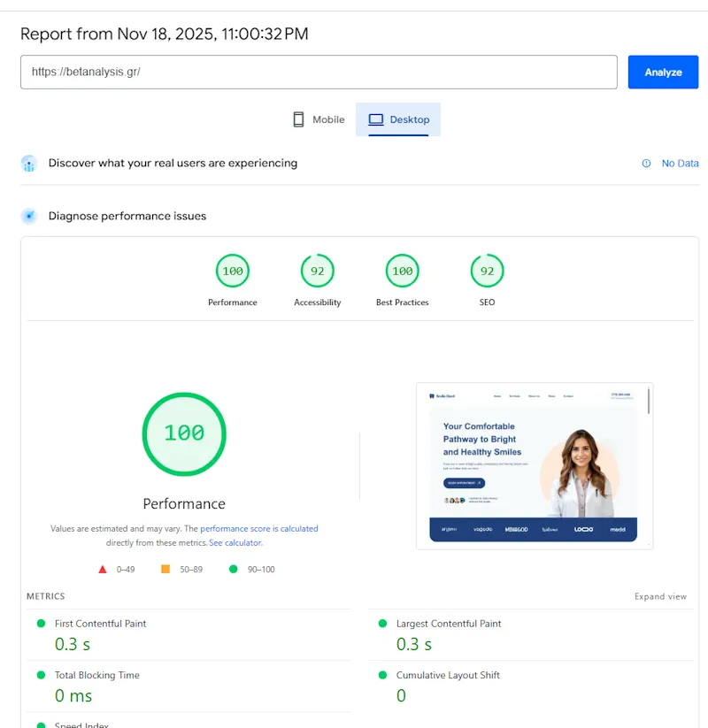Click the URL input field
This screenshot has width=708, height=728.
pos(319,73)
